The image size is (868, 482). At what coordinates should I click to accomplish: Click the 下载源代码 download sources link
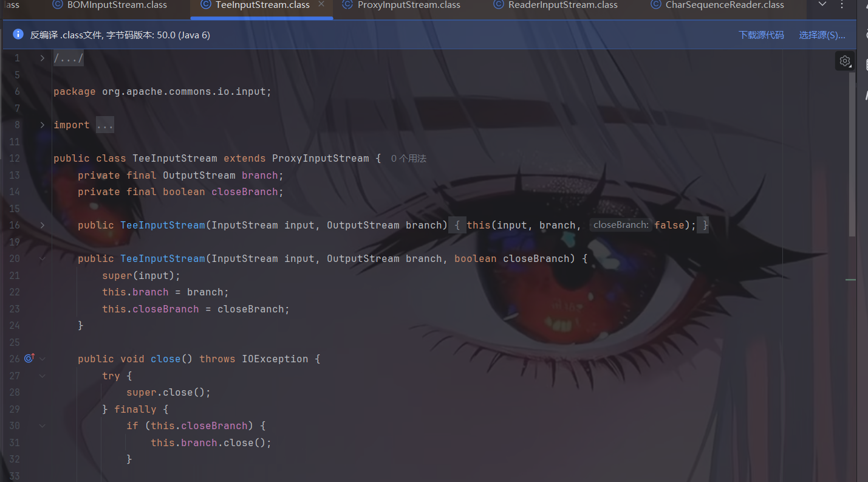coord(761,35)
